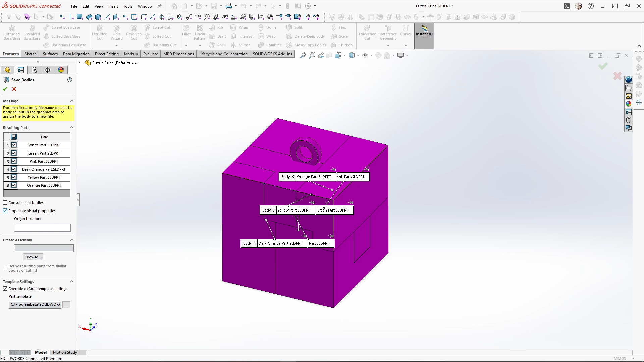
Task: Open the Appearances icon in right task pane
Action: (x=628, y=104)
